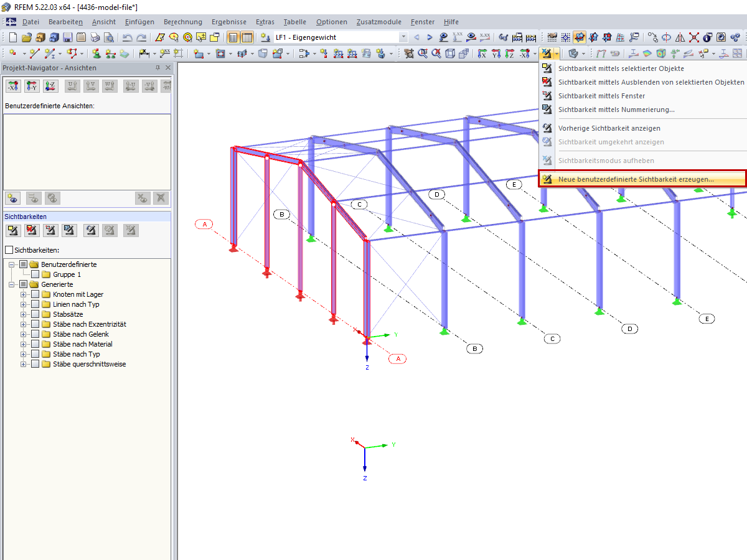Click the Benutzerdefinierte Ansichten list area
Screen dimensions: 747x560
point(87,151)
